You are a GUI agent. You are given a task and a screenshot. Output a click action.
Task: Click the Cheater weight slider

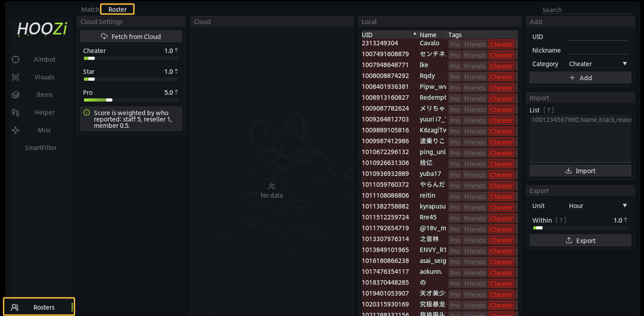click(x=131, y=58)
